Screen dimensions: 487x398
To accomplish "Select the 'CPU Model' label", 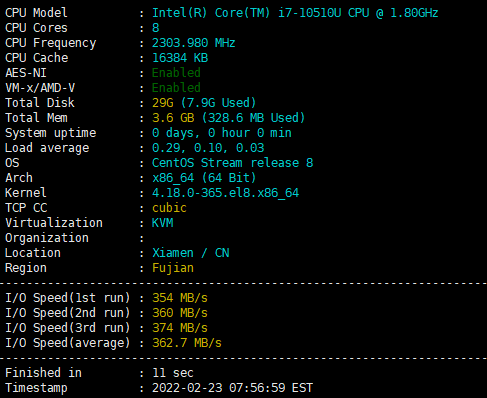I will pos(36,13).
